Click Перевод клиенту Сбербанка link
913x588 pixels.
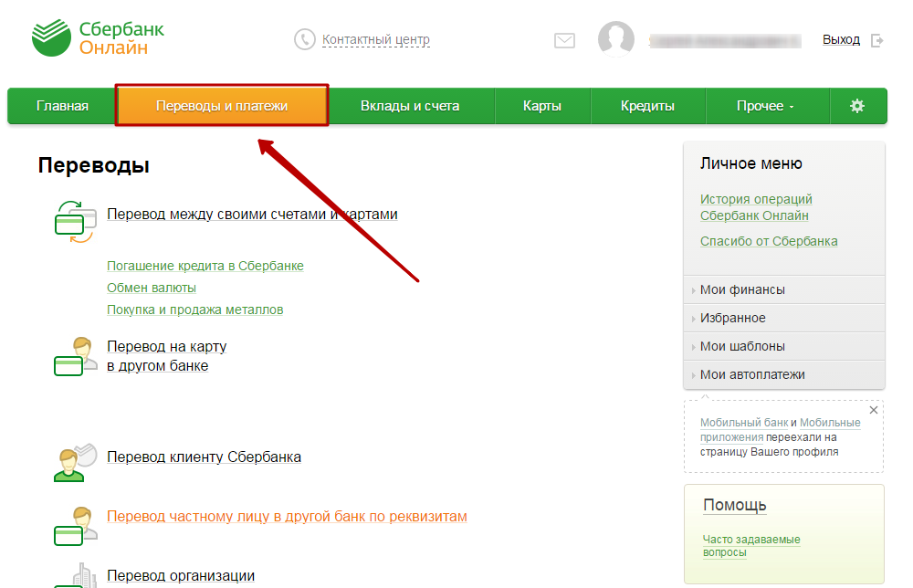[204, 457]
